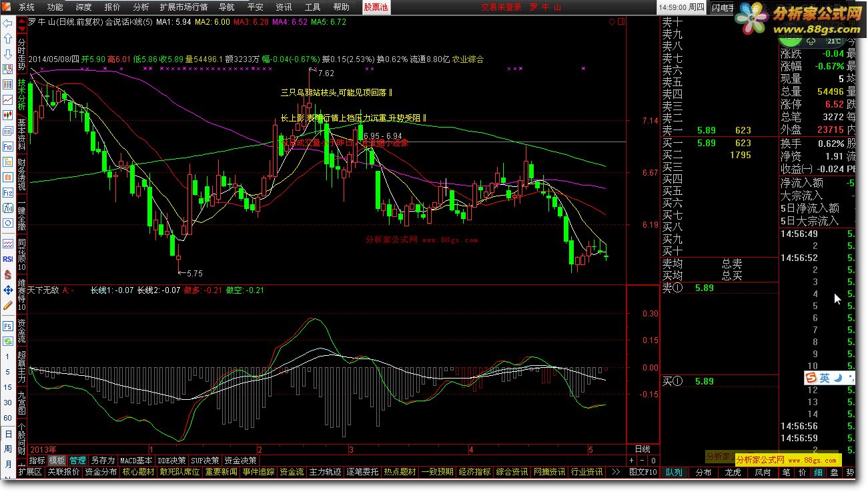Click the up arrow icon in left toolbar
This screenshot has height=492, width=868.
pos(8,38)
